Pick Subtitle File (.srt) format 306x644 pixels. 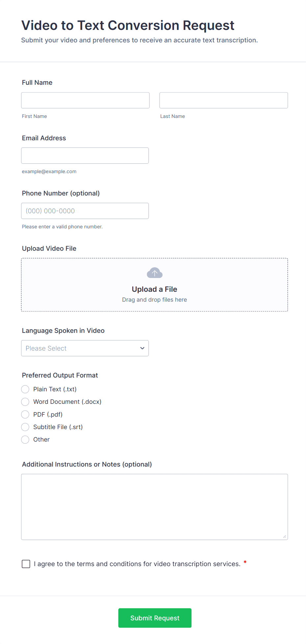(25, 427)
